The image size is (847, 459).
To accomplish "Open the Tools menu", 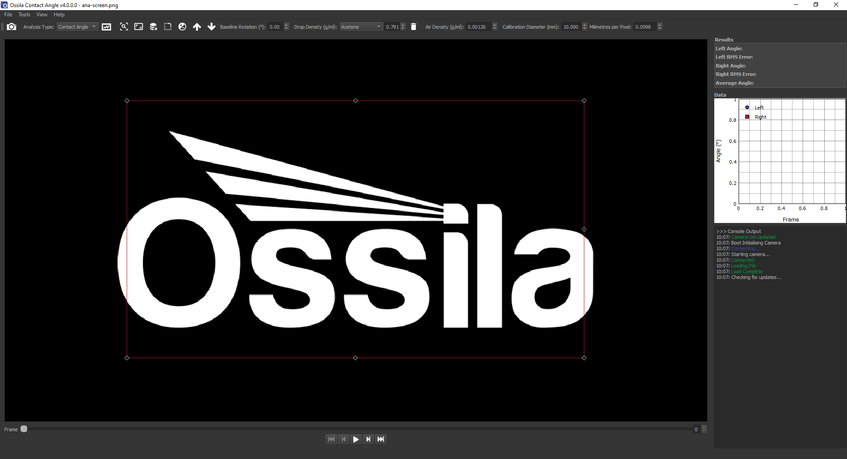I will (24, 15).
